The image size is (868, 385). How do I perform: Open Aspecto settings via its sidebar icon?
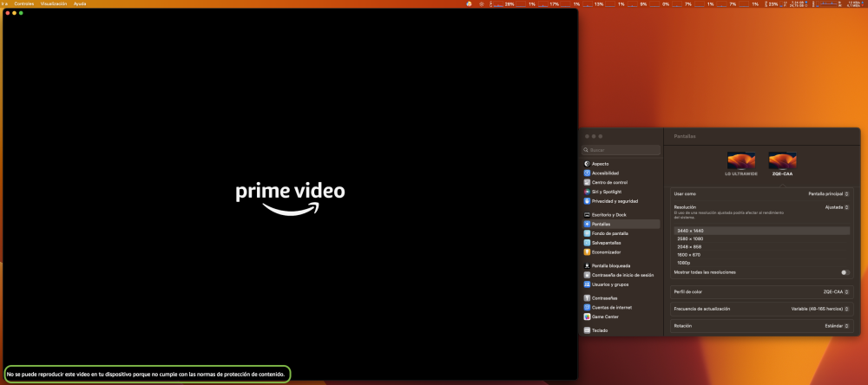587,164
